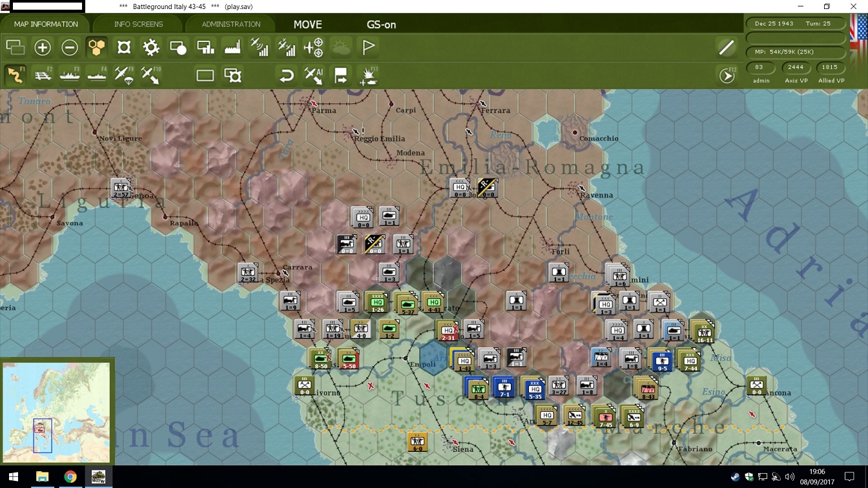The width and height of the screenshot is (868, 488).
Task: End the turn with F12 arrow
Action: point(727,76)
